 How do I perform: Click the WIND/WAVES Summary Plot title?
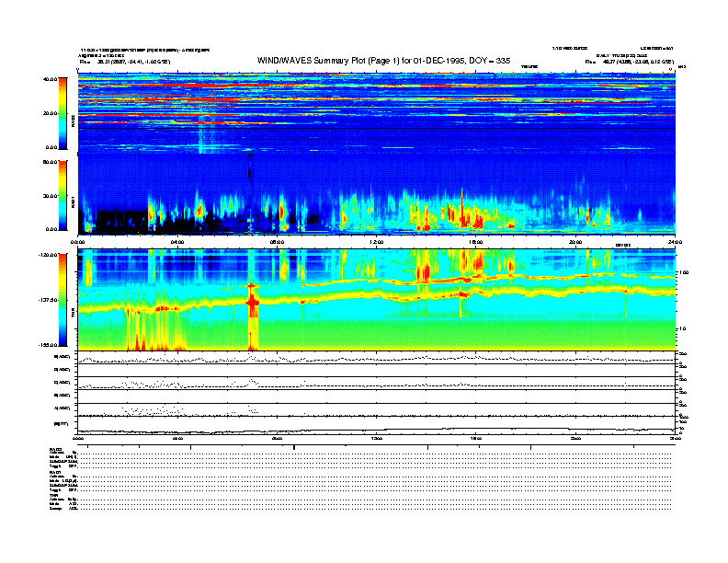pos(383,61)
